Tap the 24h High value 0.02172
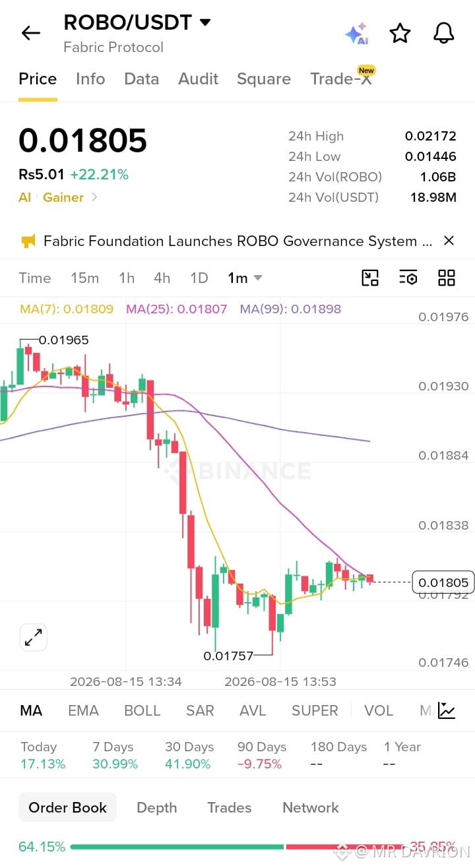 click(x=430, y=137)
